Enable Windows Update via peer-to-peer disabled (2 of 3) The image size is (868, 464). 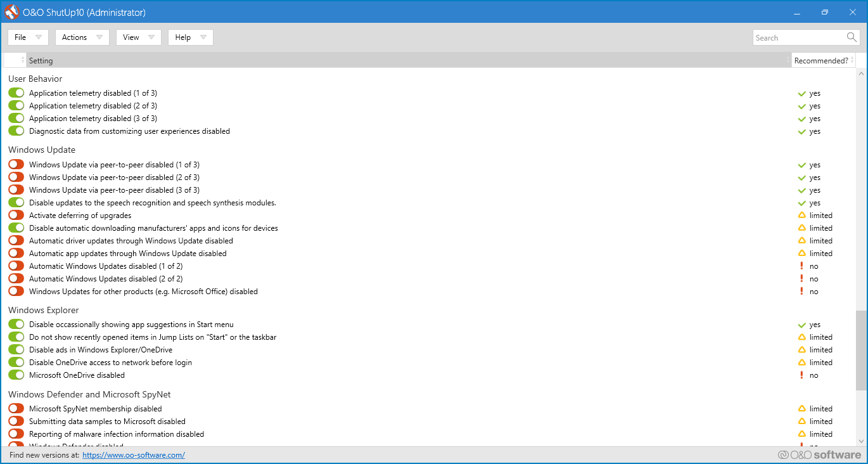(16, 177)
